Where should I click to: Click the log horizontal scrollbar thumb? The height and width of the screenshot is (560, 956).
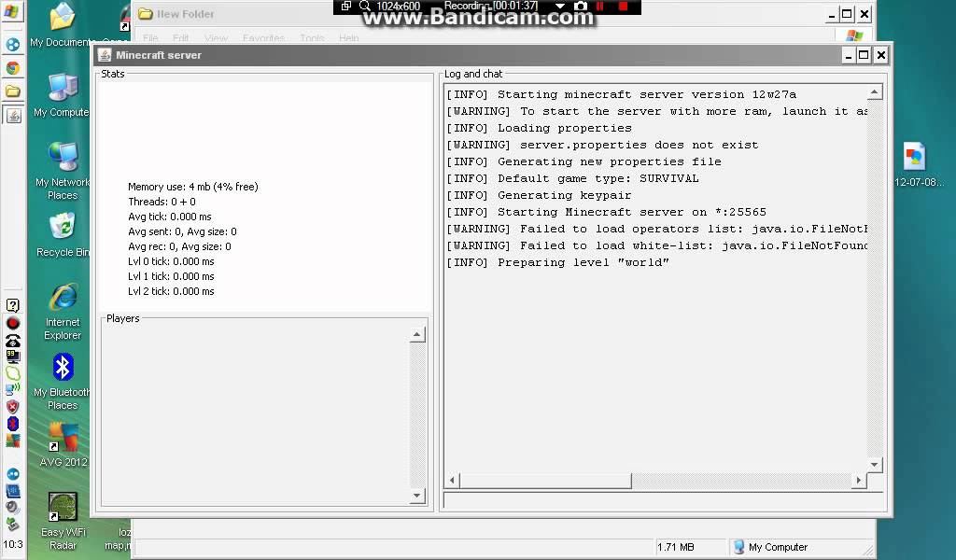point(545,480)
